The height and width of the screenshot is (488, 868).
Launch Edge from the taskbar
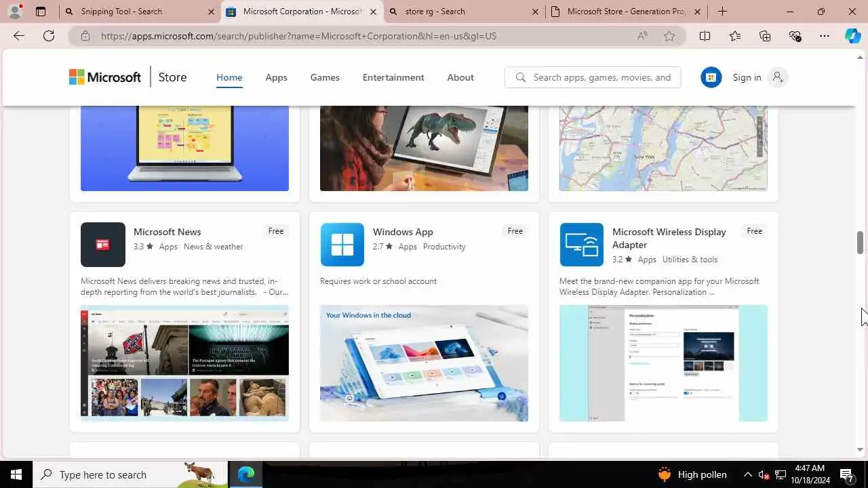point(245,474)
